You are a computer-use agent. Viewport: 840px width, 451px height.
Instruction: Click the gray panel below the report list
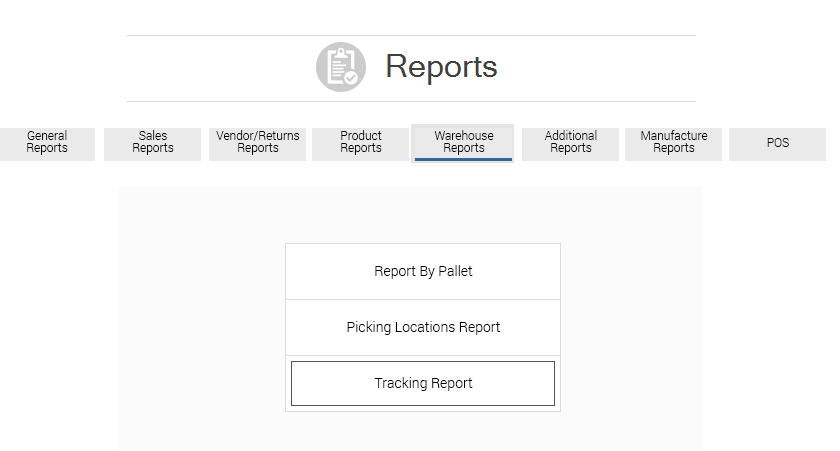click(423, 431)
